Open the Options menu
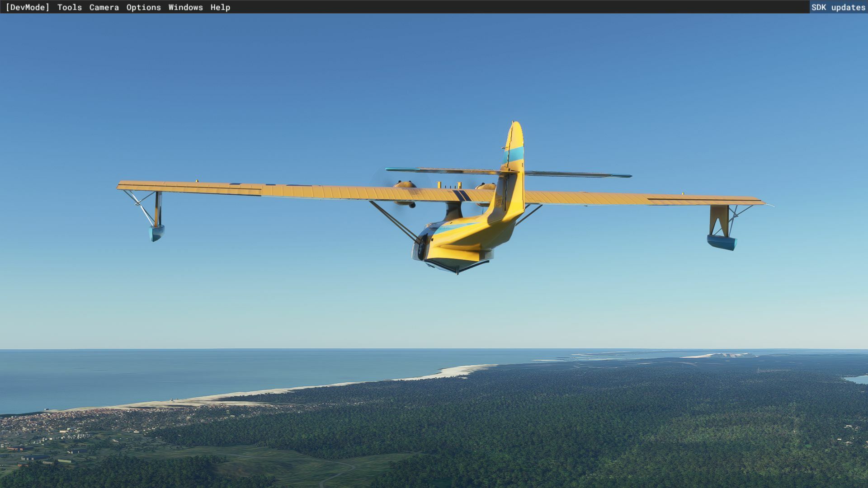The width and height of the screenshot is (868, 488). tap(143, 7)
